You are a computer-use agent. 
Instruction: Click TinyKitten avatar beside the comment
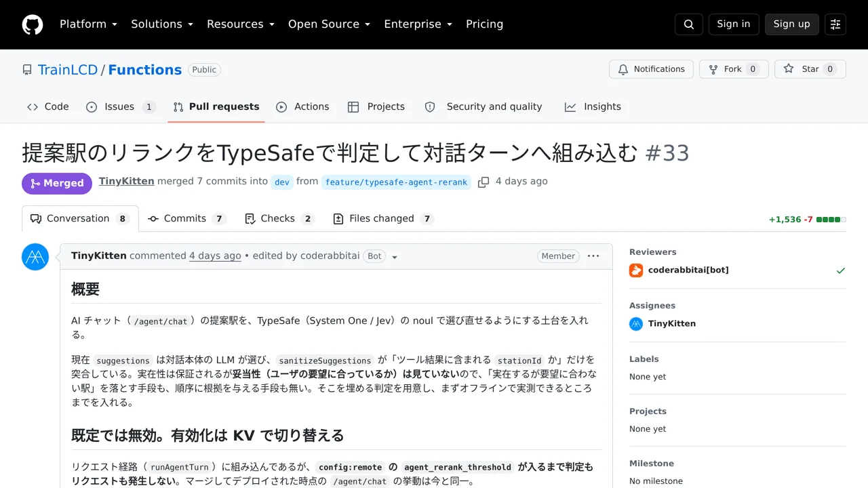[x=35, y=257]
